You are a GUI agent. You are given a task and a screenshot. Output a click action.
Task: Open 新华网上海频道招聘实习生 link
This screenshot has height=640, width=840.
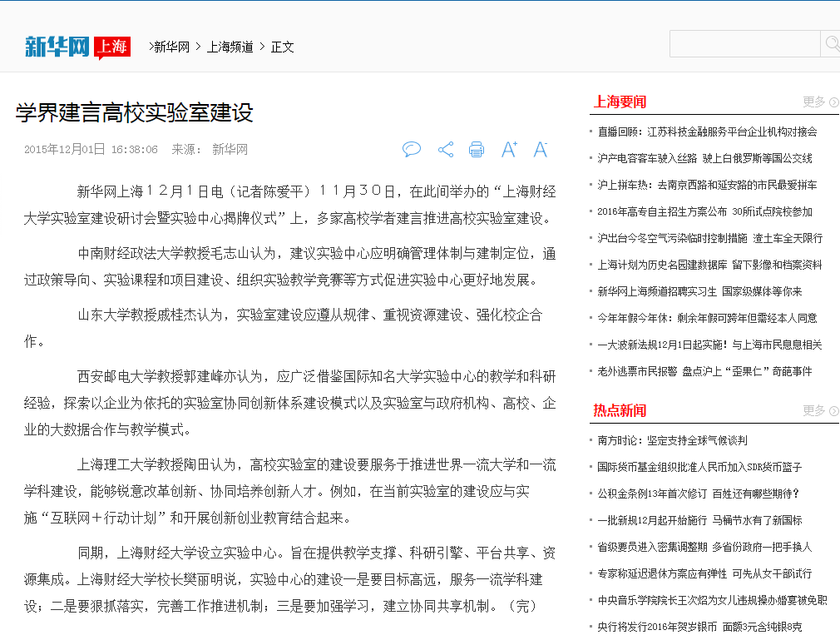pos(699,291)
